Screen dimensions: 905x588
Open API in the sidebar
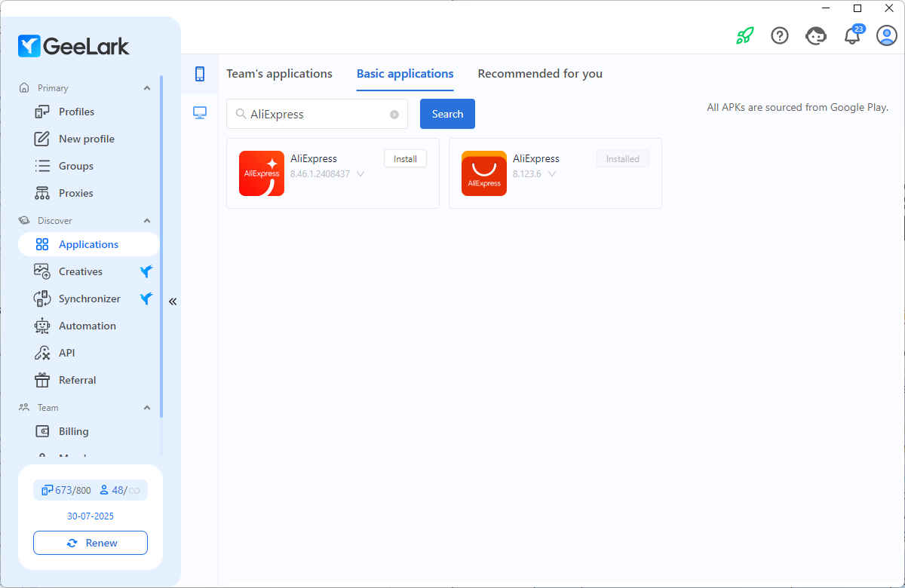click(x=89, y=353)
